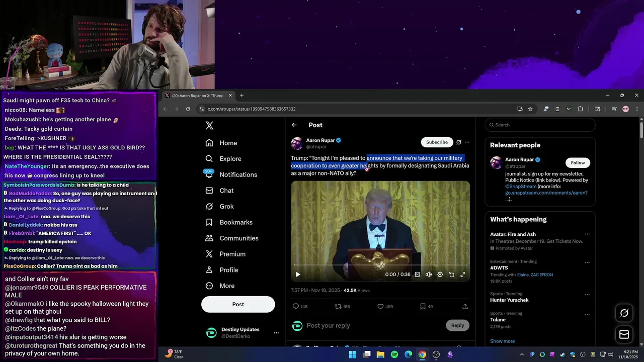Open the Chrome extensions puzzle icon
The image size is (644, 362).
[x=580, y=109]
